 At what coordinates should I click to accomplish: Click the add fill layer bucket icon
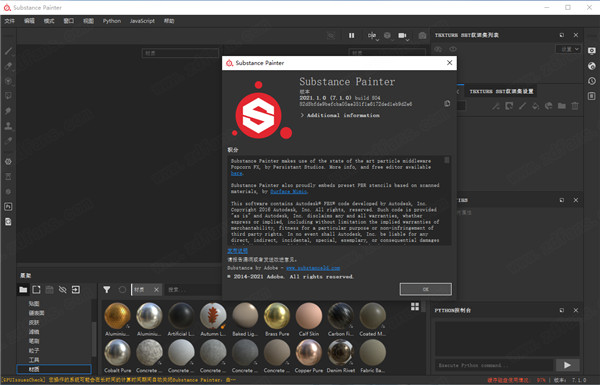point(535,106)
